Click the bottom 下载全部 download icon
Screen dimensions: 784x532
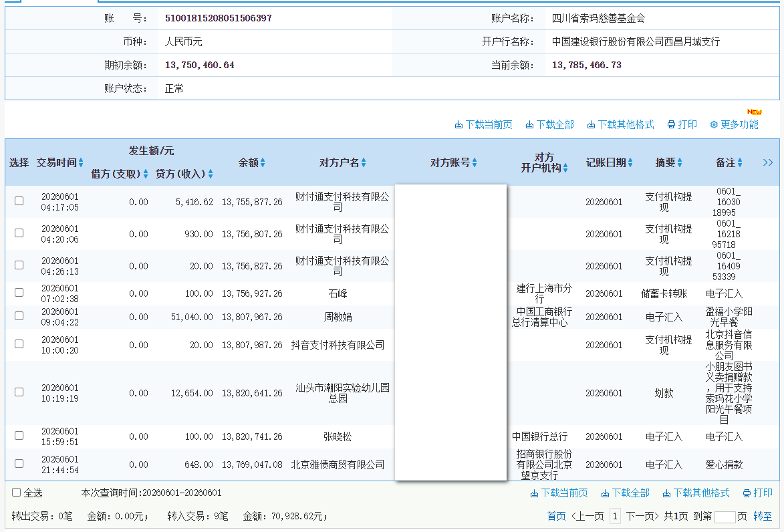(x=605, y=493)
